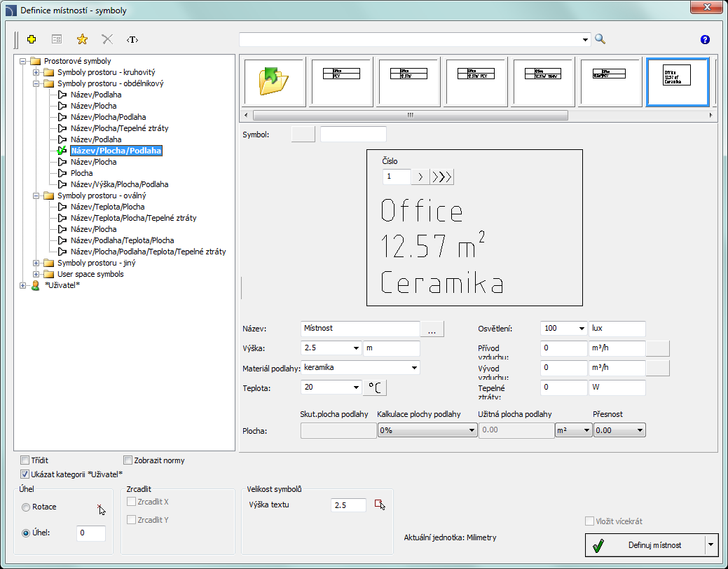Image resolution: width=728 pixels, height=569 pixels.
Task: Click the magnifier search icon
Action: pos(600,39)
